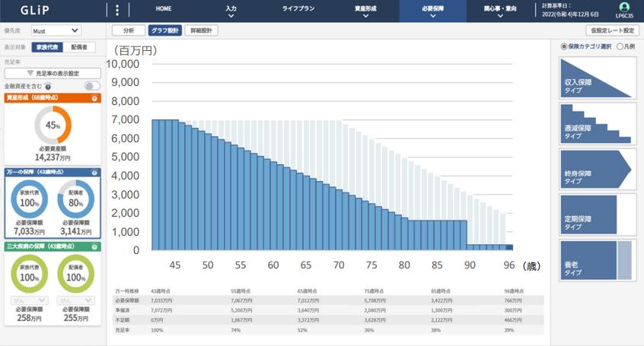The height and width of the screenshot is (346, 644).
Task: Click the 資産形成 45% donut chart
Action: pyautogui.click(x=53, y=124)
